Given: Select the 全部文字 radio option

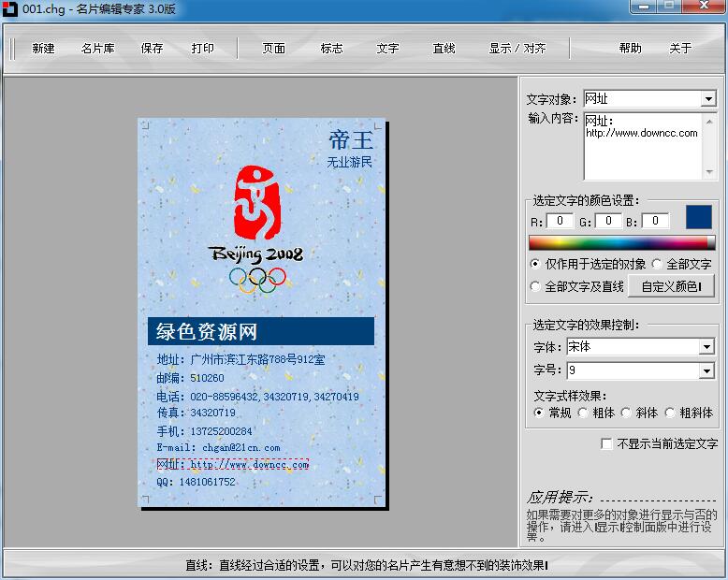Looking at the screenshot, I should (657, 265).
